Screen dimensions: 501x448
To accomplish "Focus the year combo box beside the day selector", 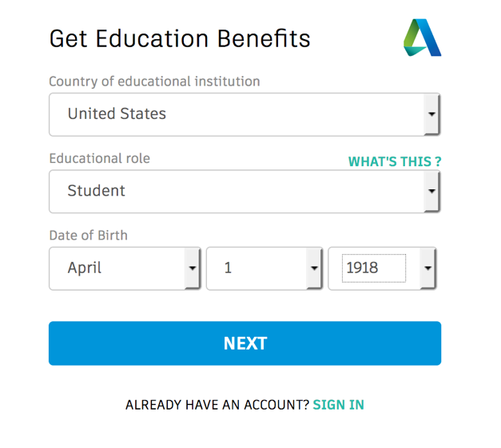I will [x=382, y=268].
